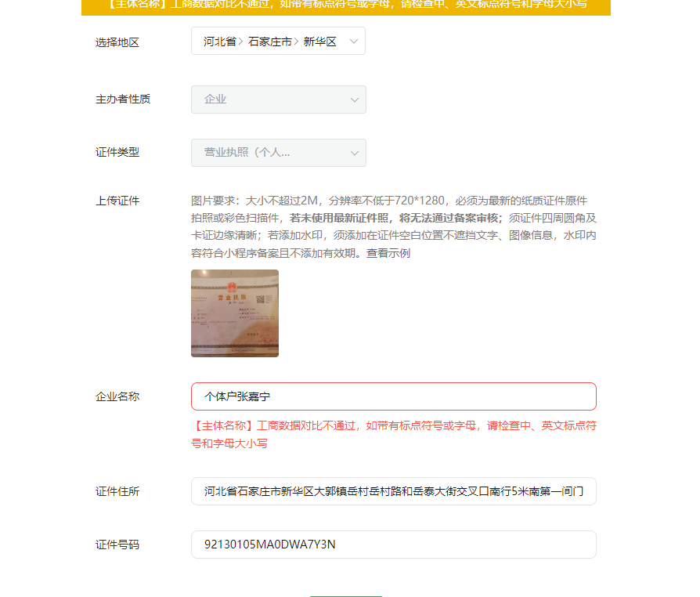Screen dimensions: 700x597
Task: Click the 证件类型 label
Action: (x=117, y=152)
